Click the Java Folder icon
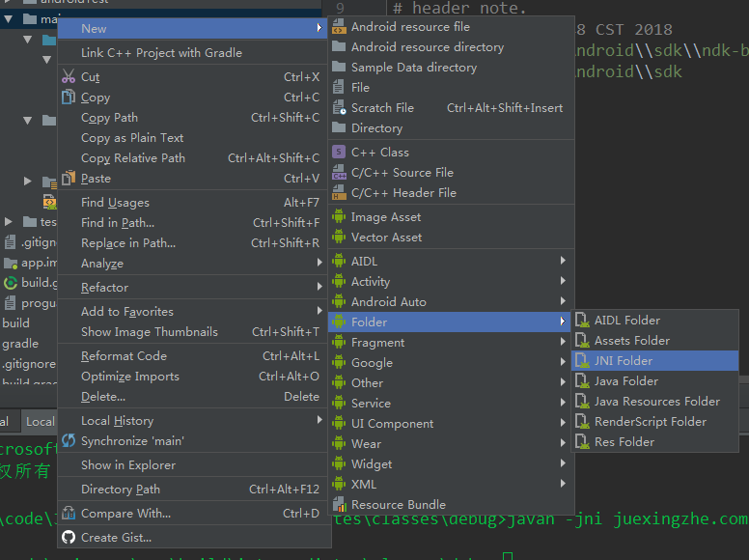Image resolution: width=749 pixels, height=560 pixels. (x=582, y=380)
